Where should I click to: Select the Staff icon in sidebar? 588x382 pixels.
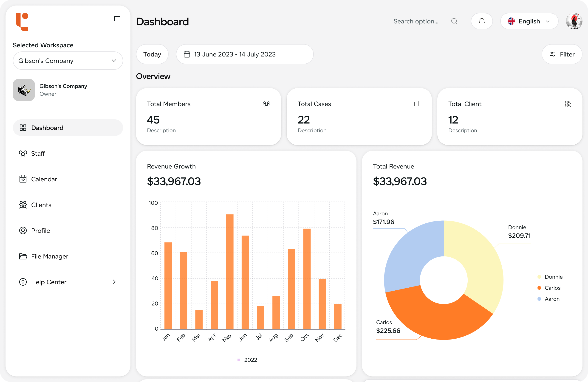(23, 153)
